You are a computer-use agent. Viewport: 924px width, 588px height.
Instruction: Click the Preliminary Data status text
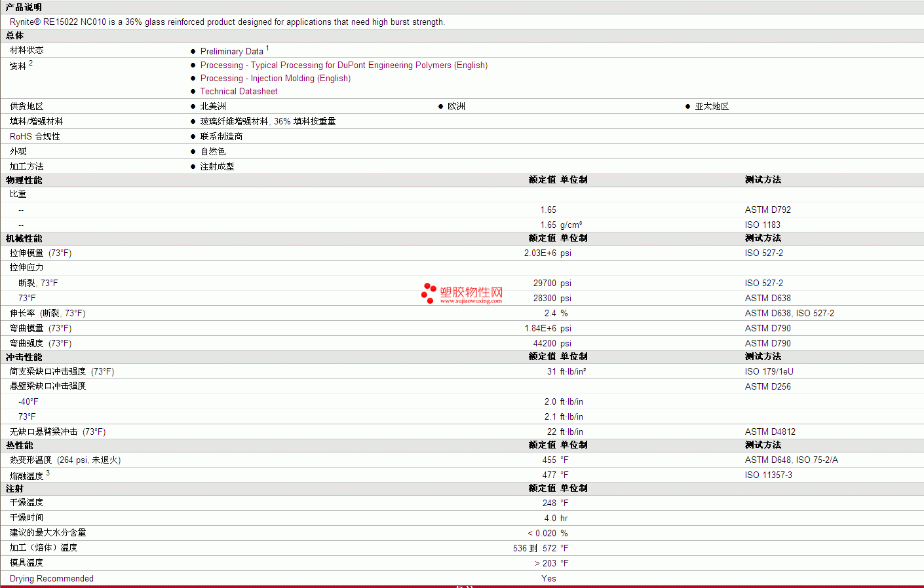tap(232, 51)
